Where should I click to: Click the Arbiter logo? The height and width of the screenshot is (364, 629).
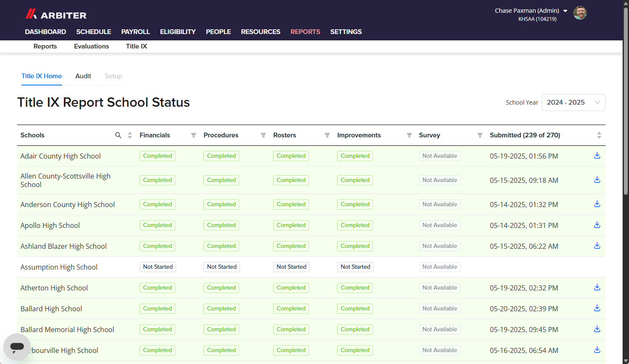pyautogui.click(x=56, y=14)
